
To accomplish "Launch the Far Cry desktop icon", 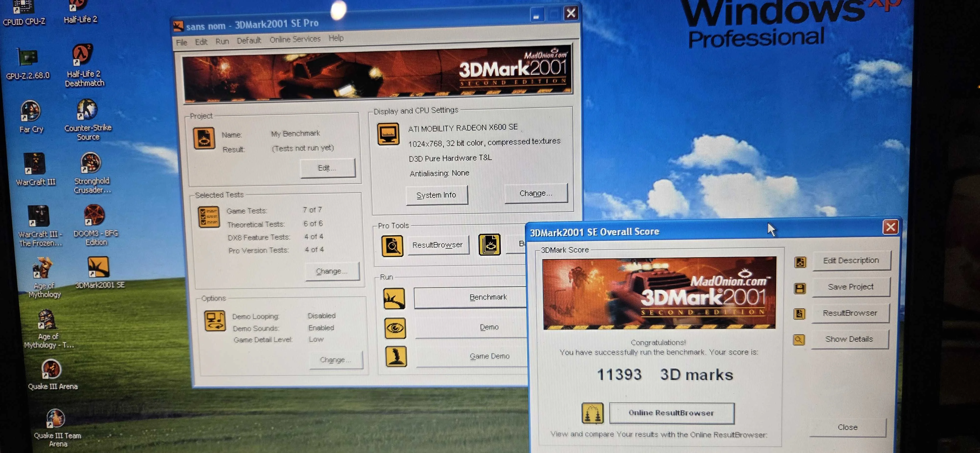I will click(31, 116).
